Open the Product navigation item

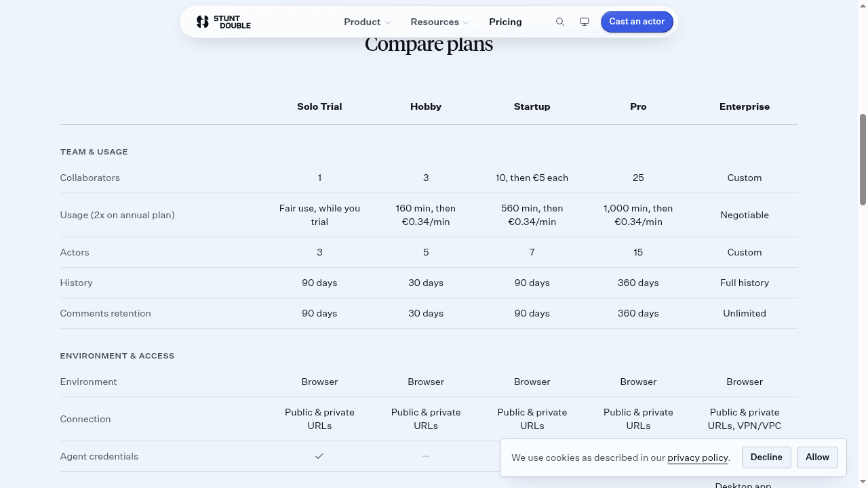367,22
